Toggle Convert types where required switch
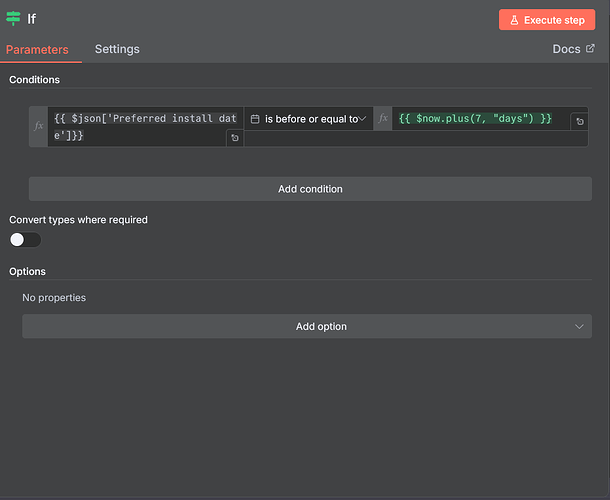This screenshot has height=500, width=610. (26, 240)
